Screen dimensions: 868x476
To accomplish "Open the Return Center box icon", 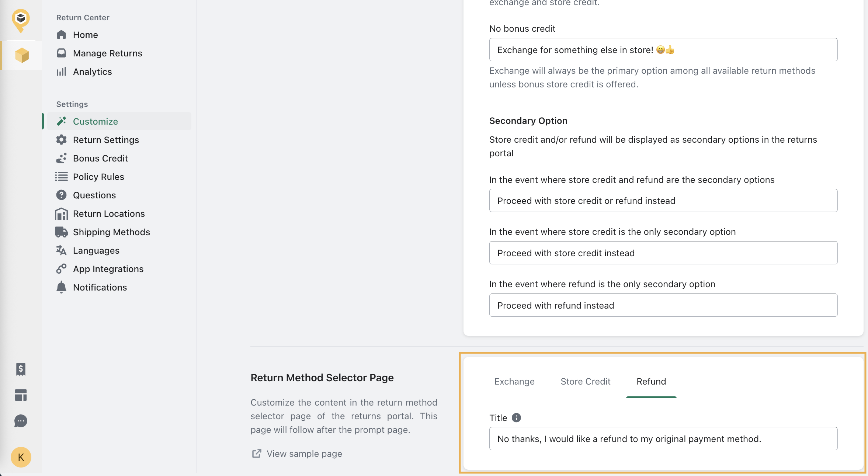I will [22, 55].
